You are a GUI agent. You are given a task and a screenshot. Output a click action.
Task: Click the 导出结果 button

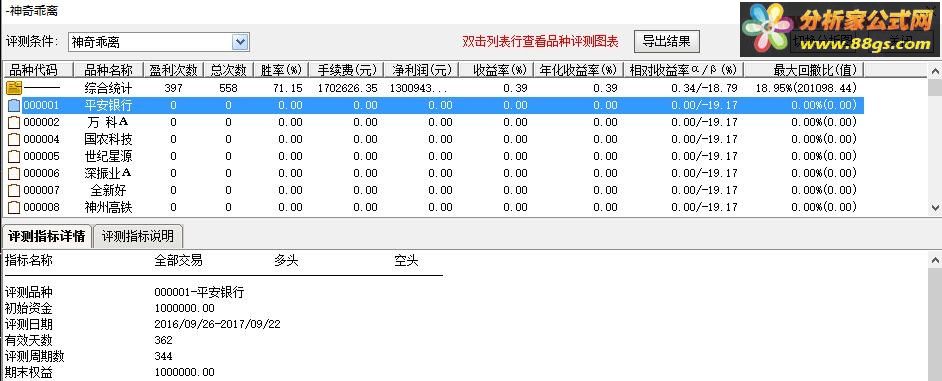point(667,41)
